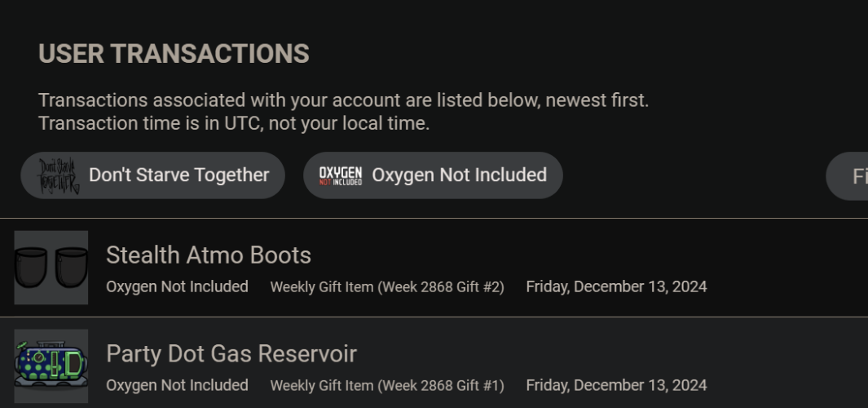
Task: Open the Party Dot Gas Reservoir thumbnail
Action: pyautogui.click(x=51, y=366)
